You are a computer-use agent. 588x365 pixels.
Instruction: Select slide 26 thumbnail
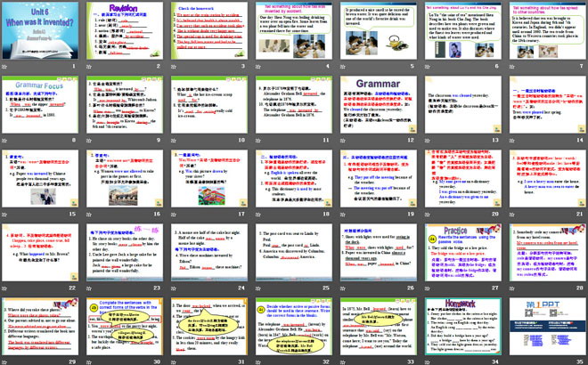(379, 252)
